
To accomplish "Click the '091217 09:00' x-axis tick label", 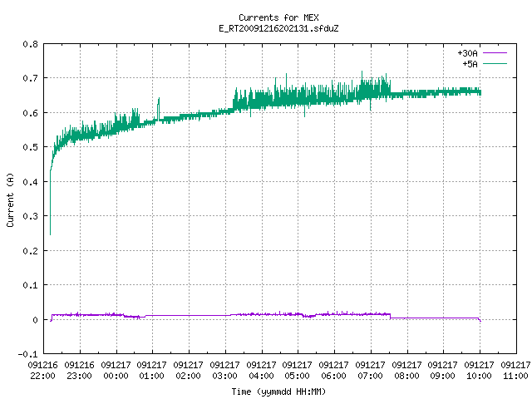I will 443,371.
